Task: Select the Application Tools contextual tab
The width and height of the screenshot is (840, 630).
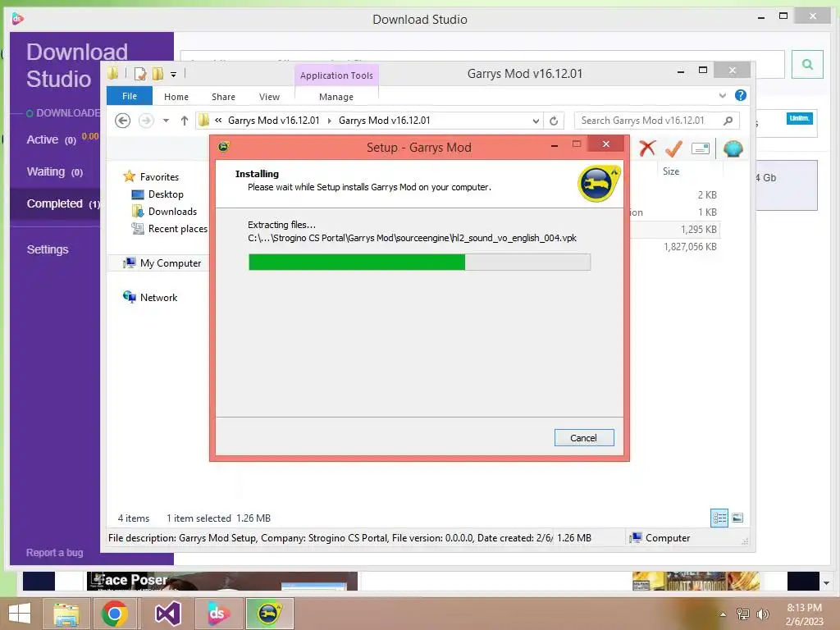Action: tap(336, 75)
